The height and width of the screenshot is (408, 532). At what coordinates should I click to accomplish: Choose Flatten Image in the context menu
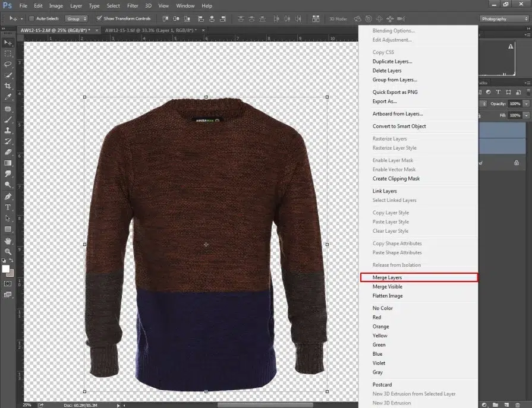tap(388, 296)
